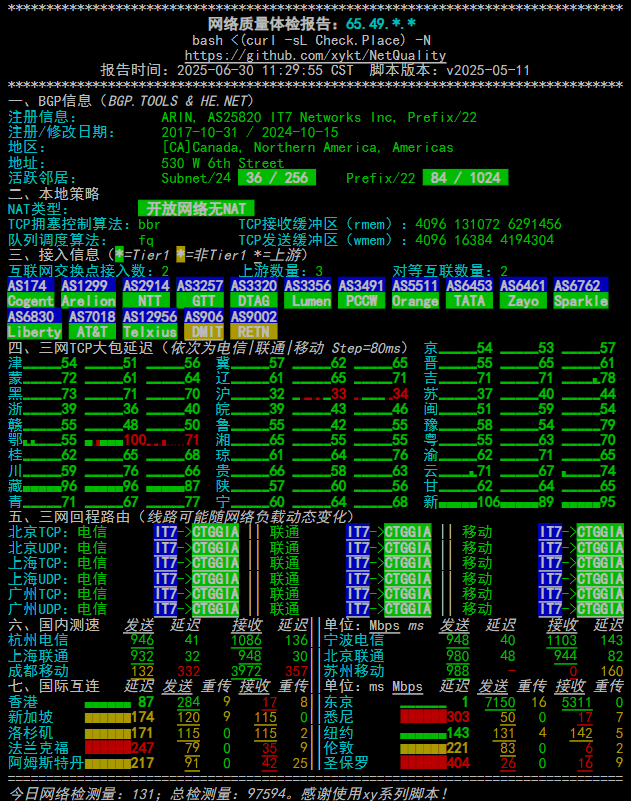Select the AS6453 TATA badge
The height and width of the screenshot is (801, 631).
click(x=469, y=293)
